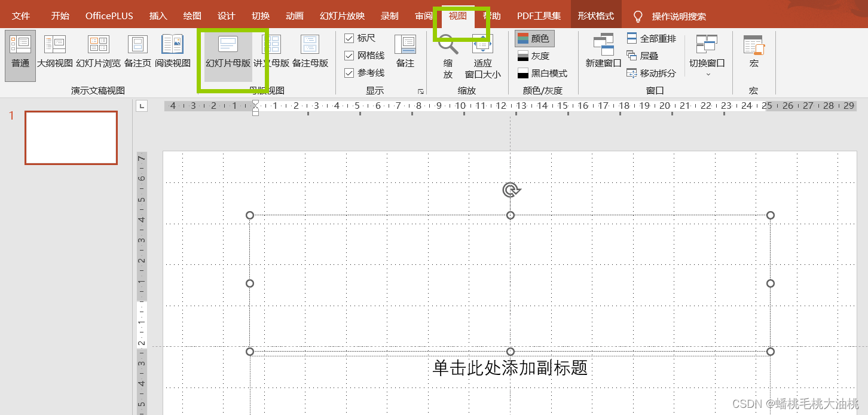This screenshot has width=868, height=415.
Task: Open 备注页 notes page view
Action: pos(137,53)
